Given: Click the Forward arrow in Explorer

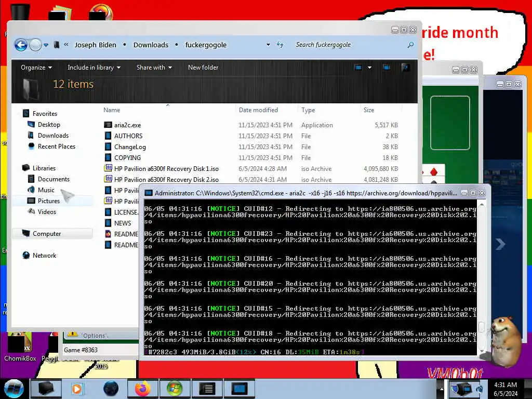Looking at the screenshot, I should point(35,45).
